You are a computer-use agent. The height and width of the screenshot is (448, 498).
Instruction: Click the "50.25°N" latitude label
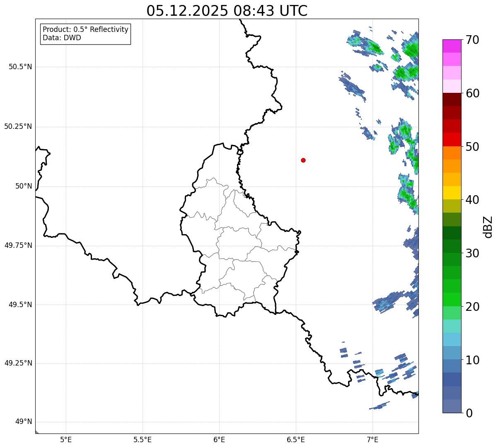coord(18,126)
